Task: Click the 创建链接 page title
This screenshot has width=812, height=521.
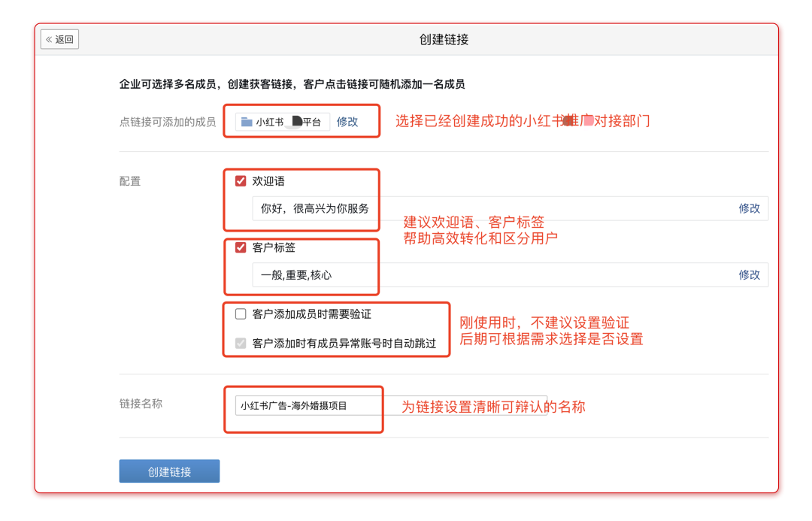Action: tap(444, 40)
